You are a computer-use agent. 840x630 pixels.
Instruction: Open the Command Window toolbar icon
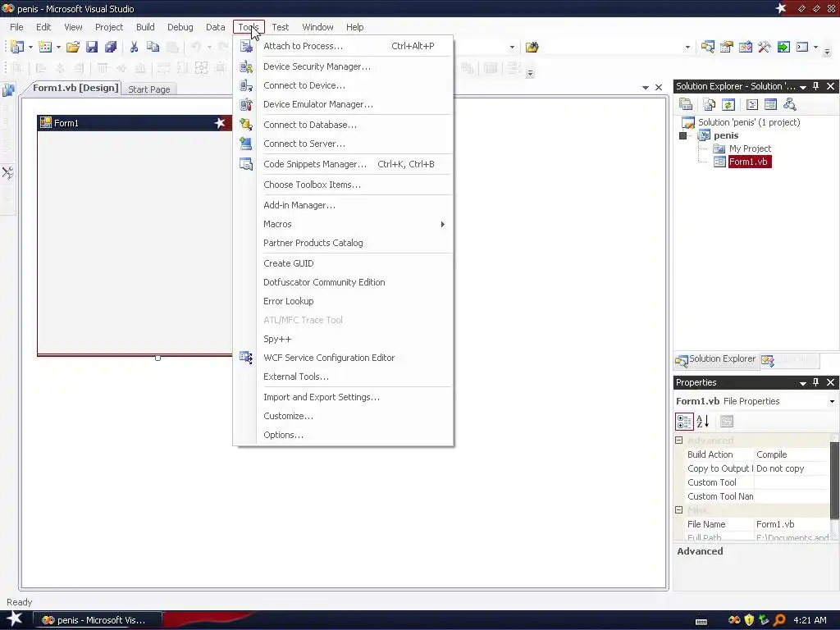pyautogui.click(x=802, y=47)
